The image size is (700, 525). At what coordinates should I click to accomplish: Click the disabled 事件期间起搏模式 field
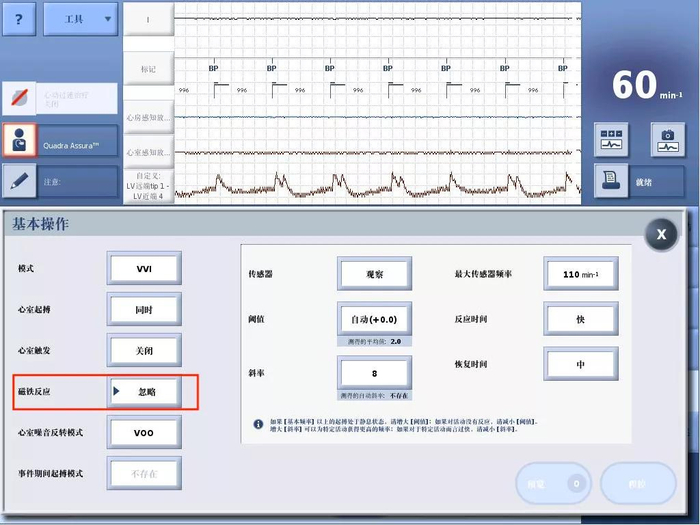[x=144, y=473]
